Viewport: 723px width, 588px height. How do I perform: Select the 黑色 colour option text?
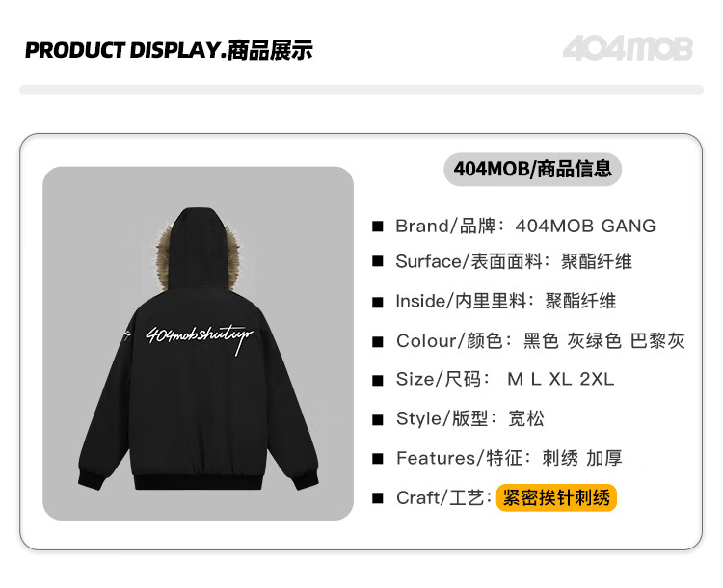tap(541, 341)
